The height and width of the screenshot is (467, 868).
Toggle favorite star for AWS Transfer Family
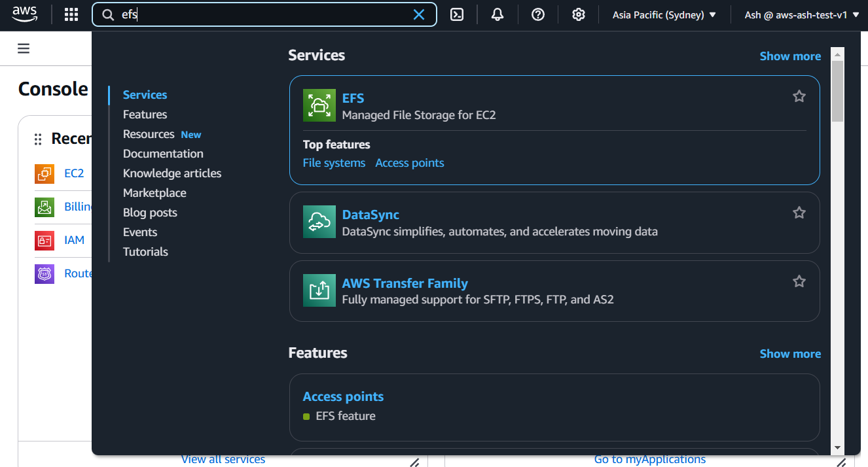pyautogui.click(x=799, y=281)
